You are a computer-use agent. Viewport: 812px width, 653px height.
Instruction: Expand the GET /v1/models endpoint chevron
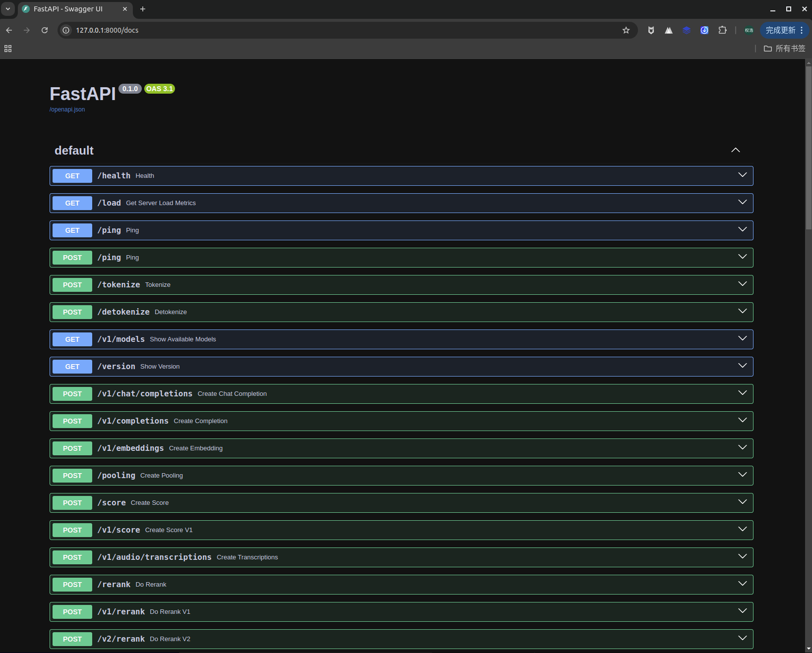click(x=743, y=338)
